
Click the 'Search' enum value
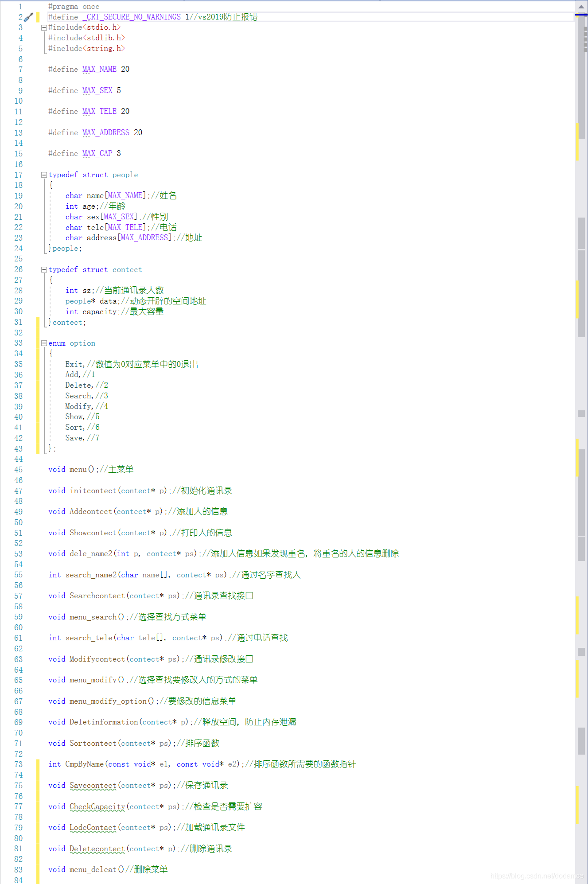pos(78,396)
